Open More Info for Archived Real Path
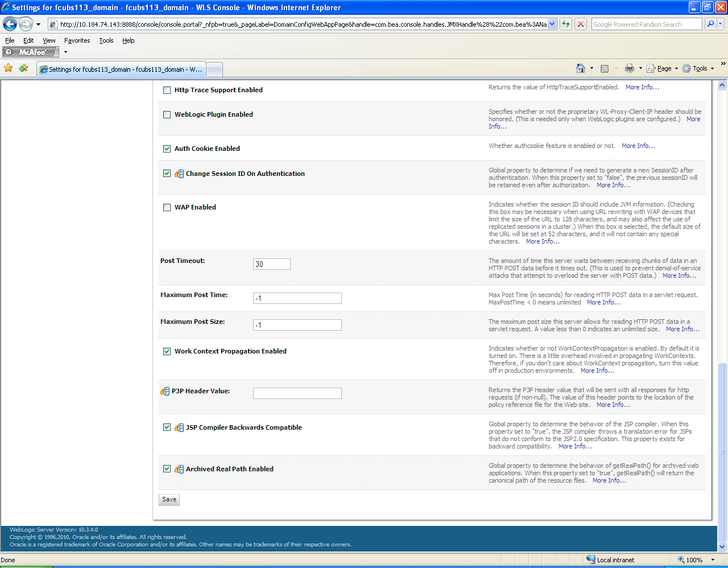Screen dimensions: 728x568 coord(609,480)
